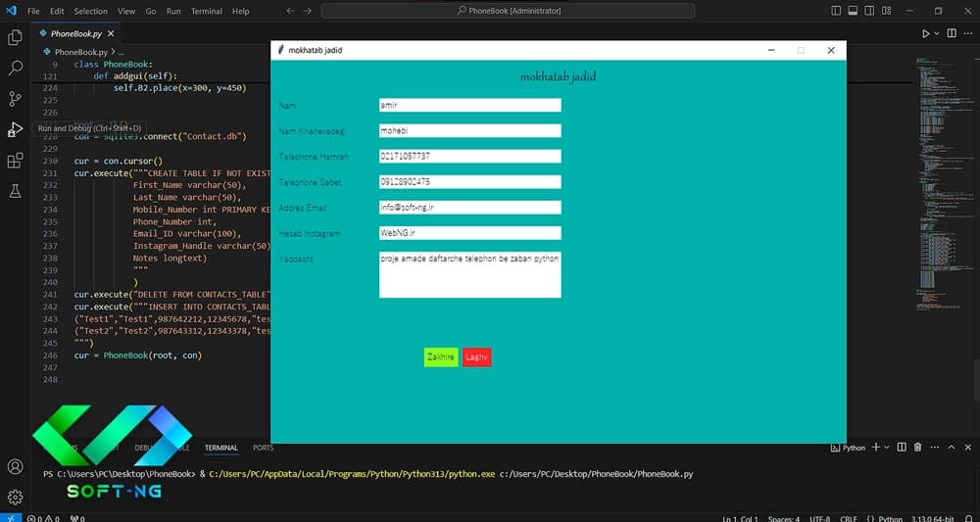This screenshot has width=980, height=522.
Task: Open the View menu
Action: pos(126,11)
